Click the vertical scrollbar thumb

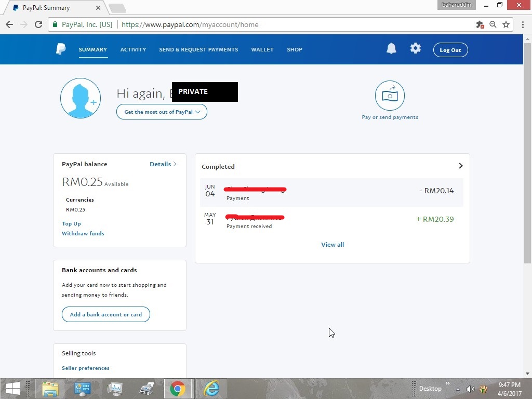527,153
